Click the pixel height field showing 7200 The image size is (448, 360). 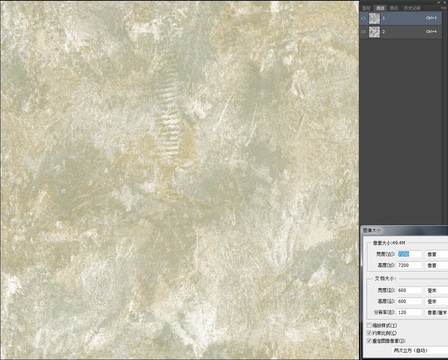click(x=409, y=265)
